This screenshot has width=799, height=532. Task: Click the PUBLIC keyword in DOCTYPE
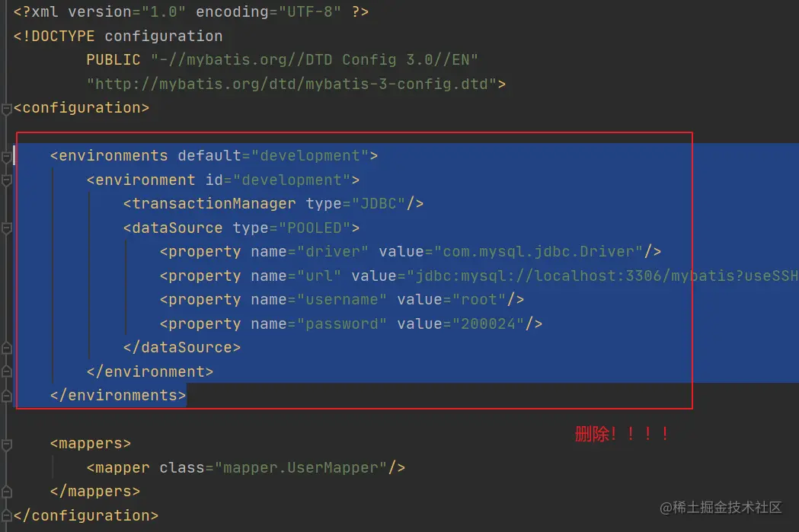coord(113,60)
